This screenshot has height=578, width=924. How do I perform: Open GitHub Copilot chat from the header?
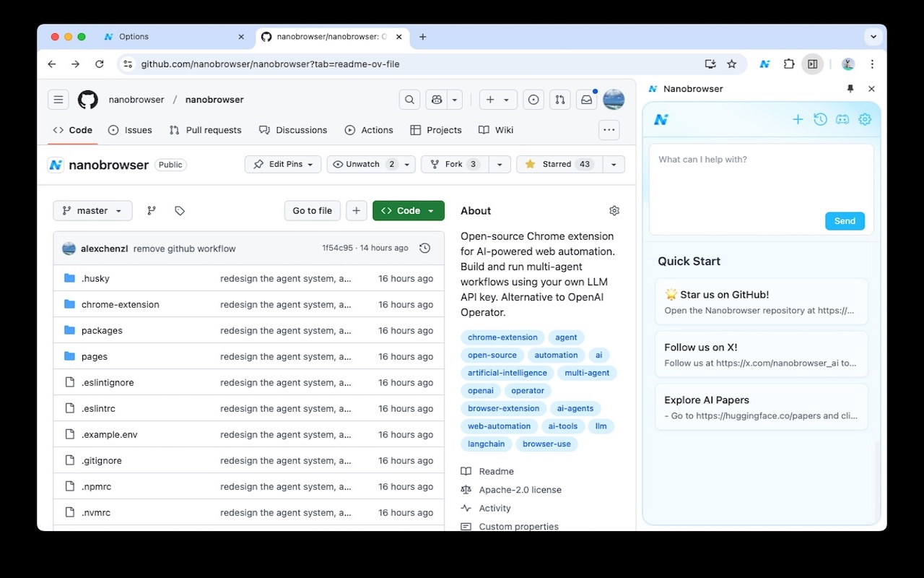[436, 99]
